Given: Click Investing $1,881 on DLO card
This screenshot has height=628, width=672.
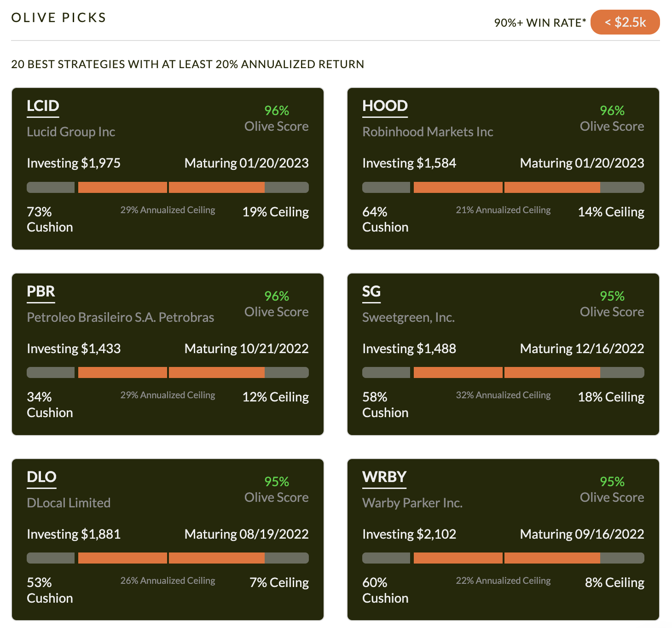Looking at the screenshot, I should point(74,535).
